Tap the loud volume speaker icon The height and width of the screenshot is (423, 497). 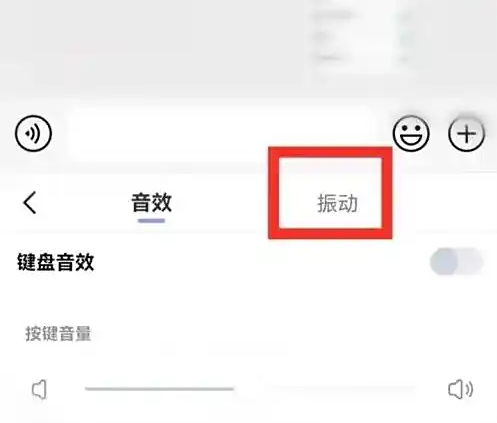pyautogui.click(x=460, y=389)
